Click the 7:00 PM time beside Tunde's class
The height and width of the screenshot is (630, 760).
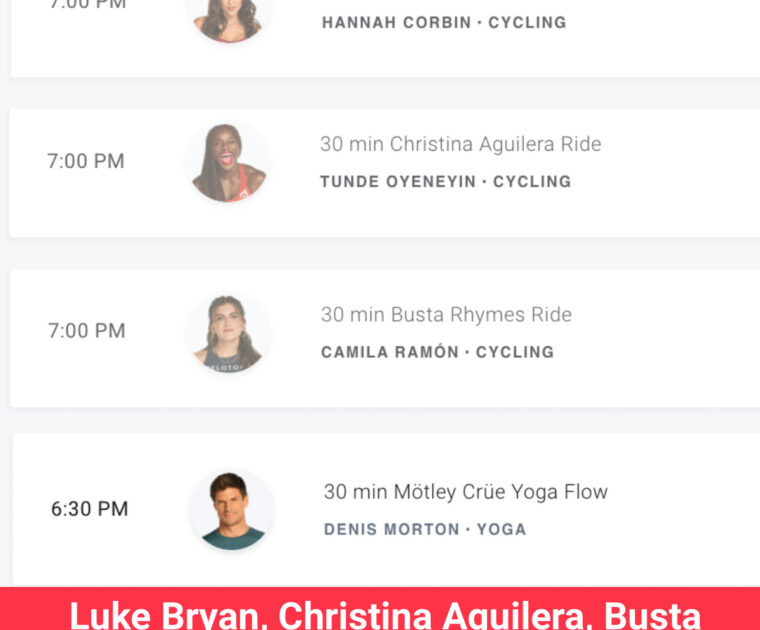[86, 161]
